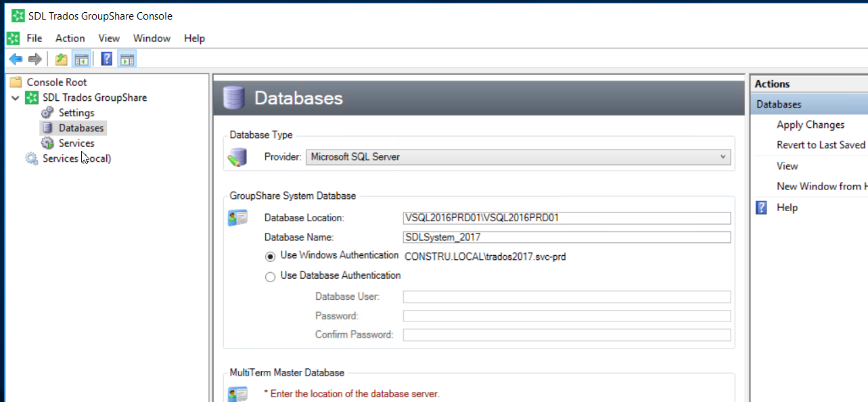
Task: Open the View menu
Action: 109,38
